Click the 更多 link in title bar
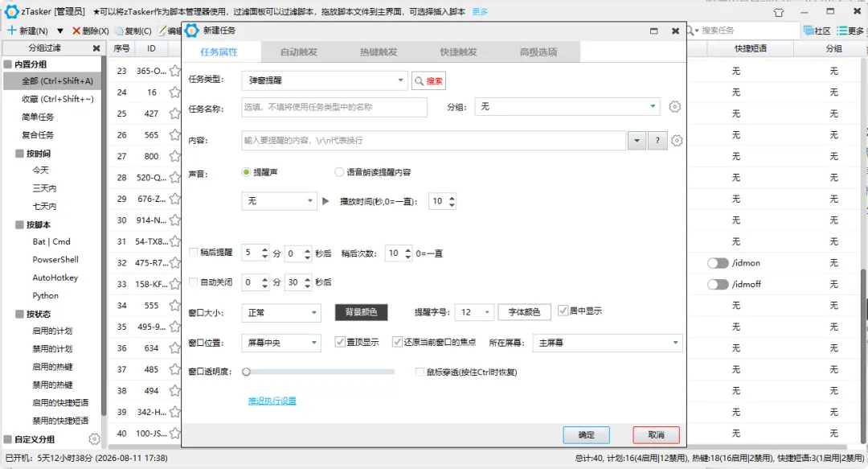 pos(480,11)
